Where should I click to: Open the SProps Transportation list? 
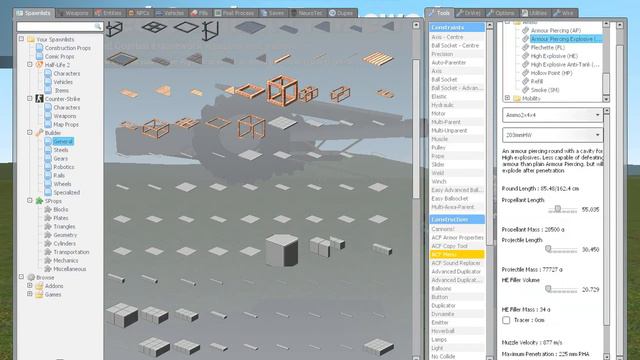click(71, 252)
